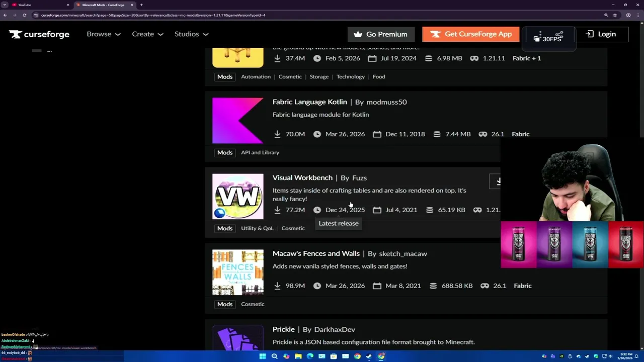Open Windows taskbar Search
This screenshot has width=644, height=362.
(274, 356)
